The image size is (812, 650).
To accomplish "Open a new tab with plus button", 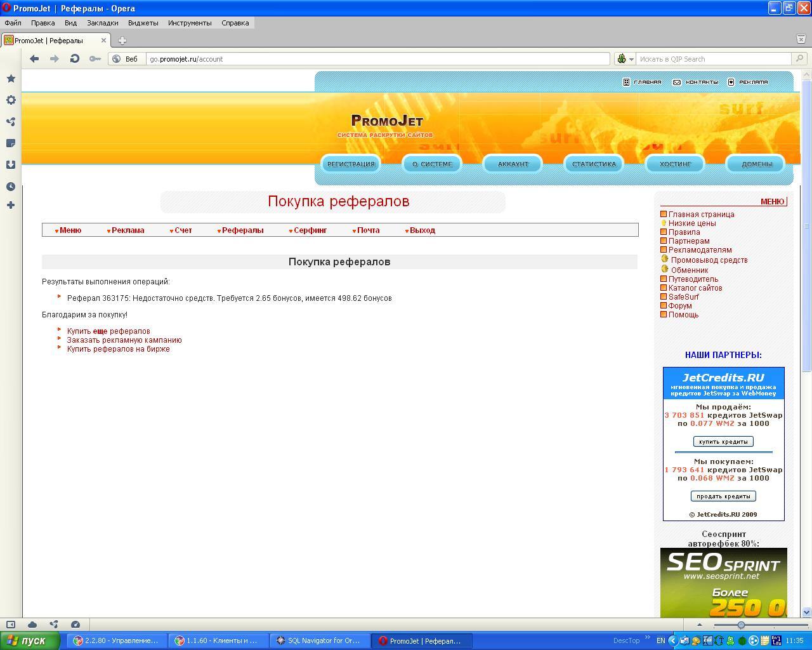I will (x=122, y=40).
